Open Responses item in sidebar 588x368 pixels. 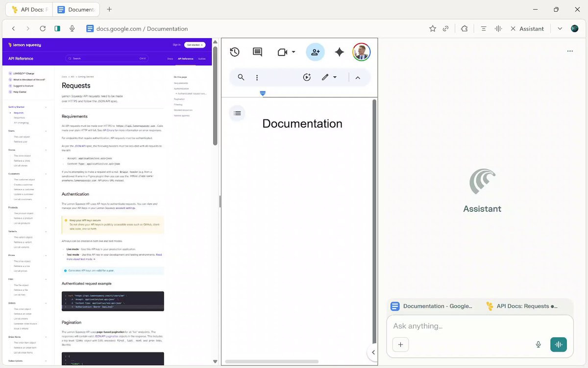[19, 117]
